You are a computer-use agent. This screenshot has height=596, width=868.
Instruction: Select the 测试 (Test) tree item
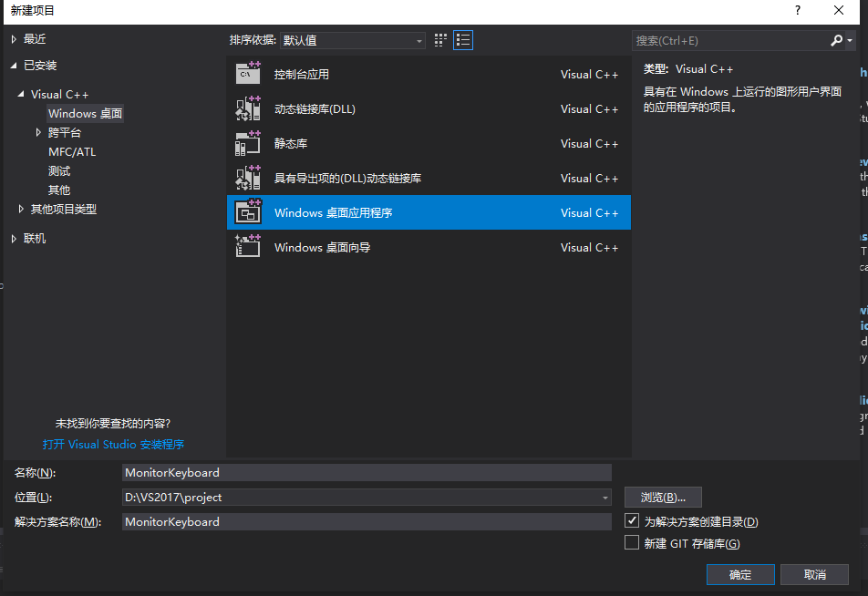[59, 171]
